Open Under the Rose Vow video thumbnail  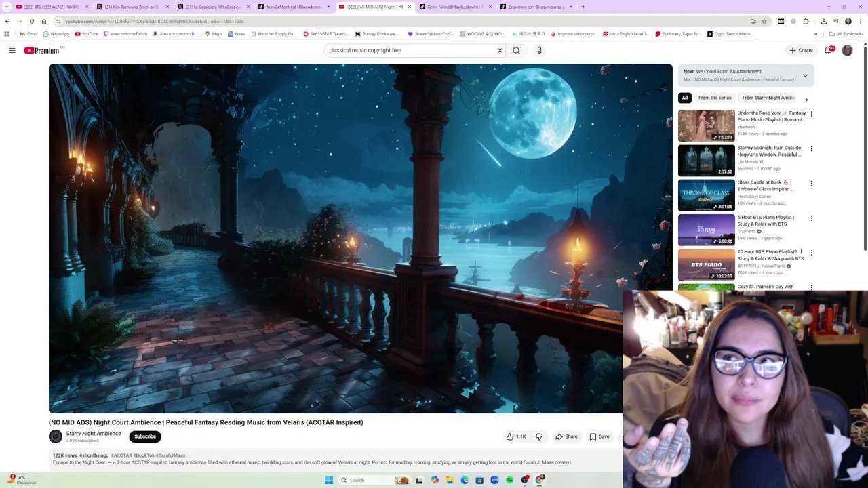tap(706, 125)
